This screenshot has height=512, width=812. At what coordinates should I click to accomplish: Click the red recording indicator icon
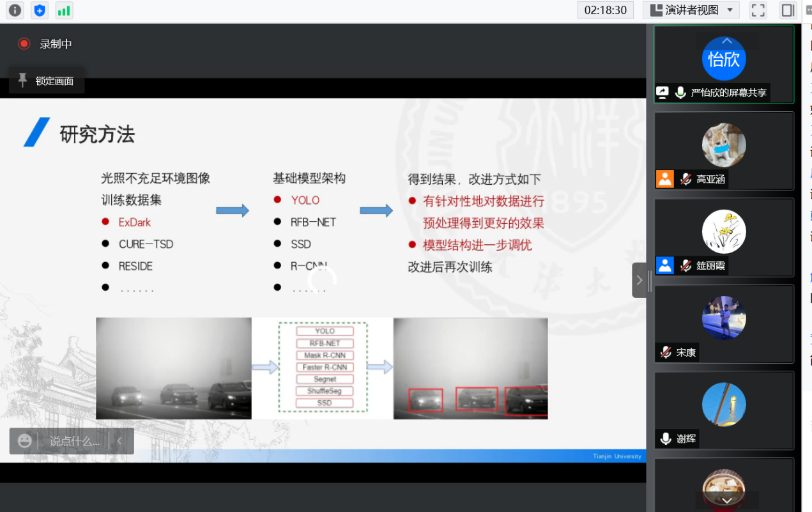pyautogui.click(x=24, y=44)
